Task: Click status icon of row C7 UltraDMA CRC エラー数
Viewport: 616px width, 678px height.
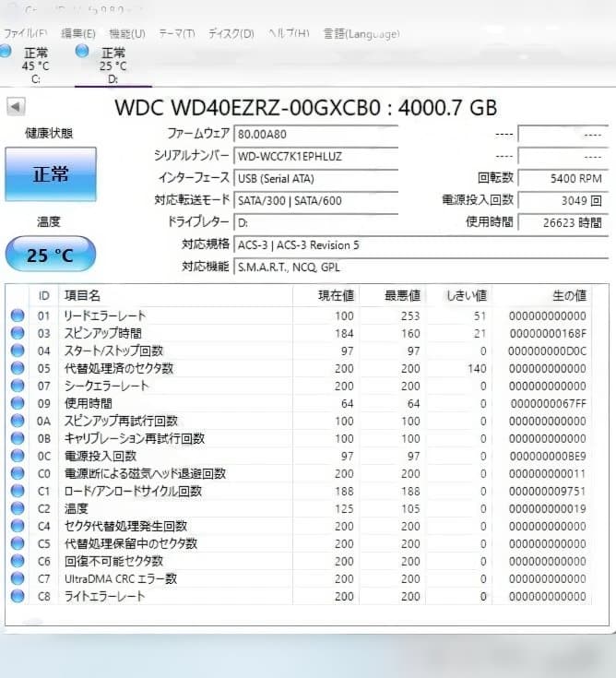Action: tap(18, 578)
